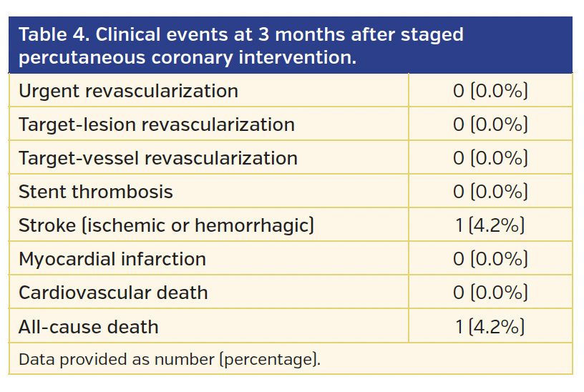Screen dimensions: 584x392
Task: Click the Target-lesion revascularization value cell
Action: tap(490, 124)
